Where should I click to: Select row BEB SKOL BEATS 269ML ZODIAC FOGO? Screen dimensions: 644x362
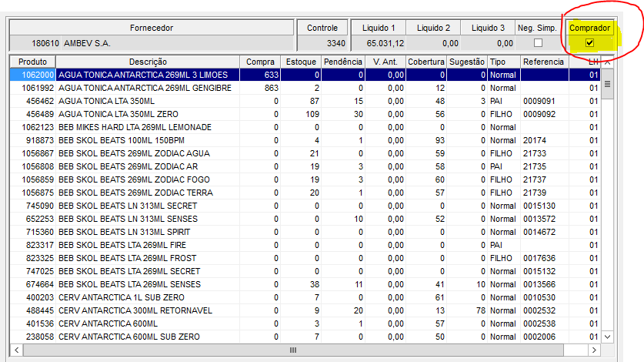tap(305, 179)
